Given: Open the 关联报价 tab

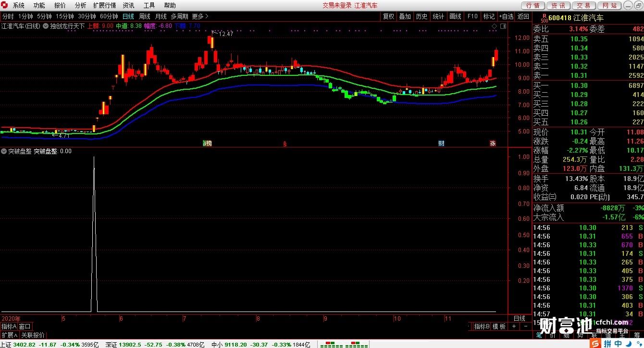Looking at the screenshot, I should coord(33,335).
